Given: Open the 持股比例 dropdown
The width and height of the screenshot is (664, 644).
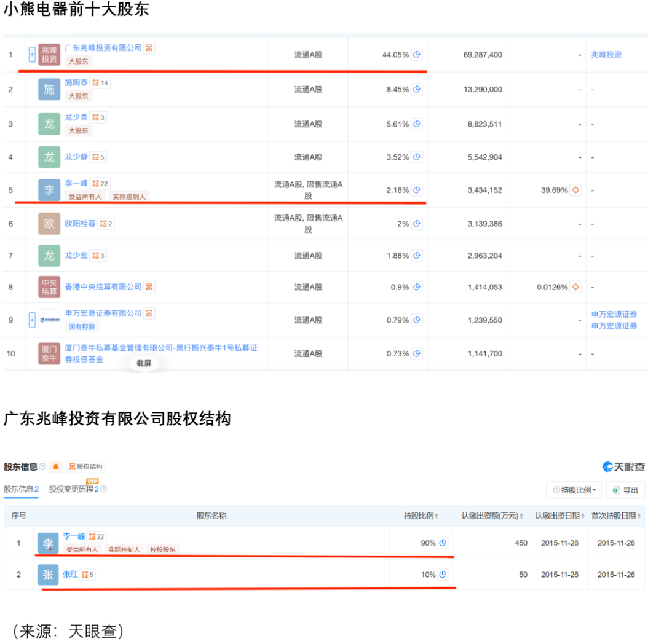Looking at the screenshot, I should coord(574,490).
